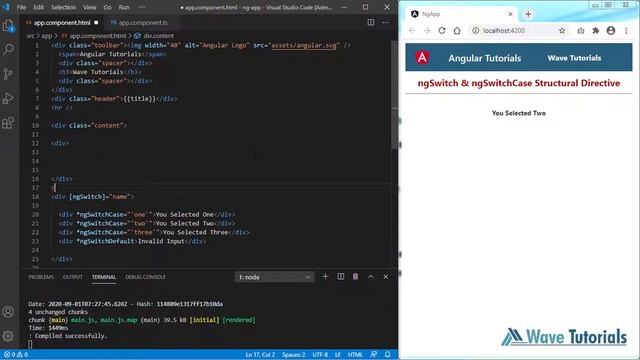Viewport: 640px width, 360px height.
Task: Open the terminal selector dropdown '1: node'
Action: 274,277
